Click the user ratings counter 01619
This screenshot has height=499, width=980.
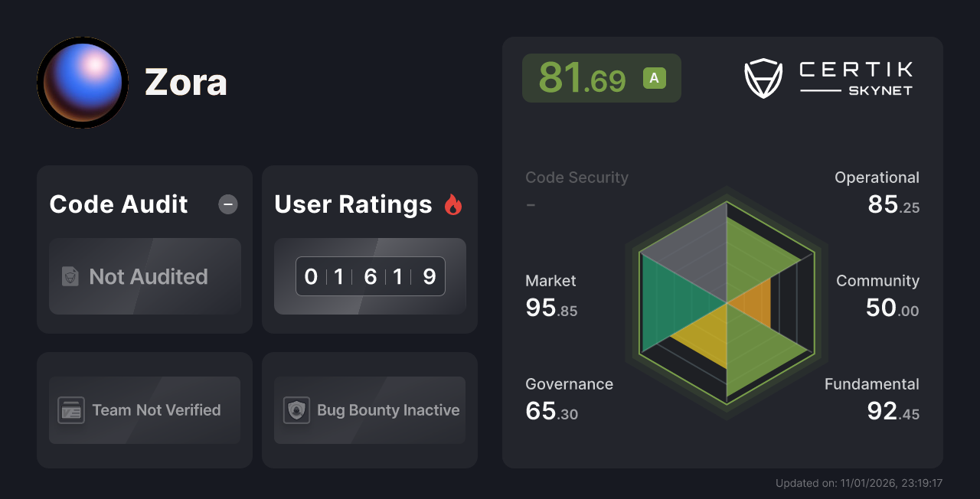click(x=370, y=276)
